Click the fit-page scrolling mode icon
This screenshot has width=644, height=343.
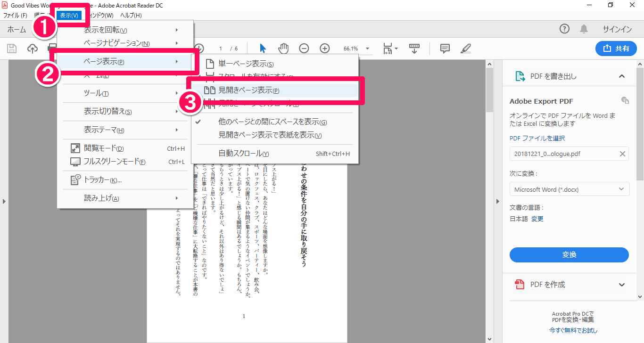click(x=388, y=49)
